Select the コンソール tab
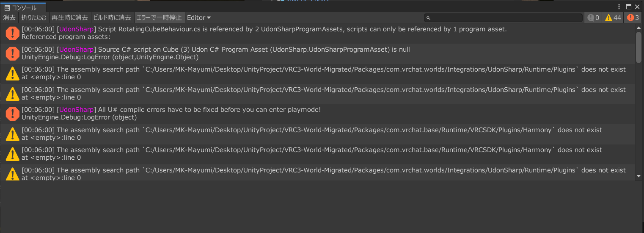644x233 pixels. click(24, 8)
